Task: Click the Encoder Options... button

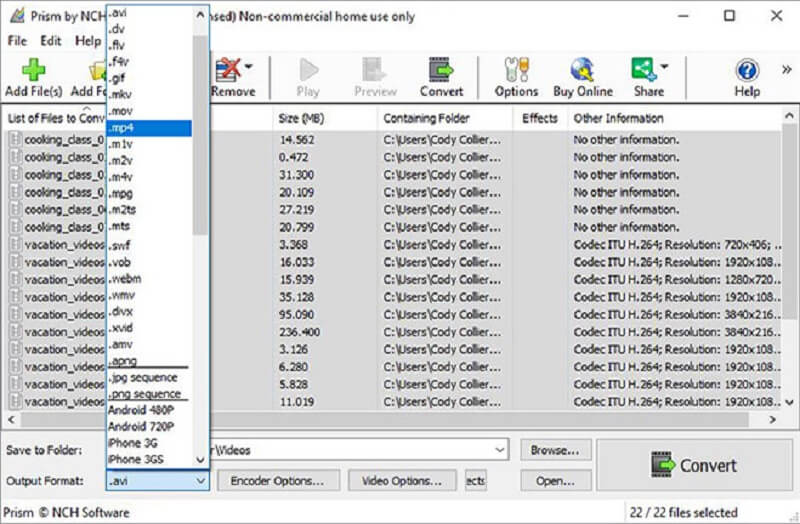Action: pyautogui.click(x=278, y=481)
